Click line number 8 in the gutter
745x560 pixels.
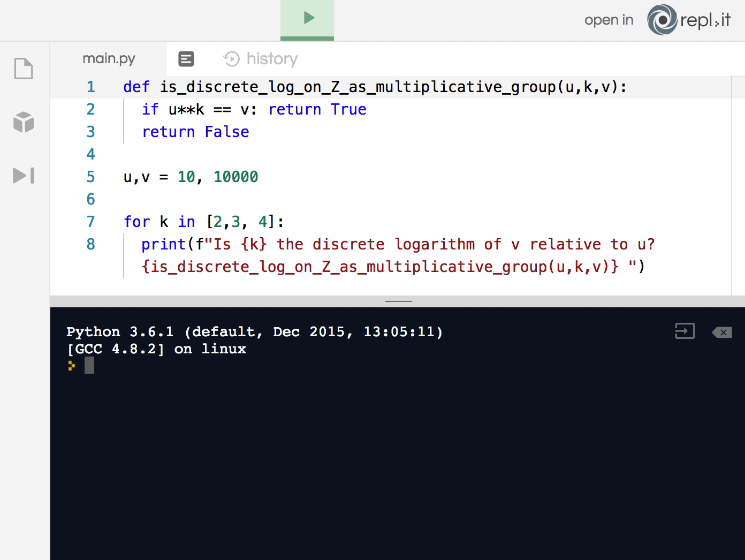[90, 244]
